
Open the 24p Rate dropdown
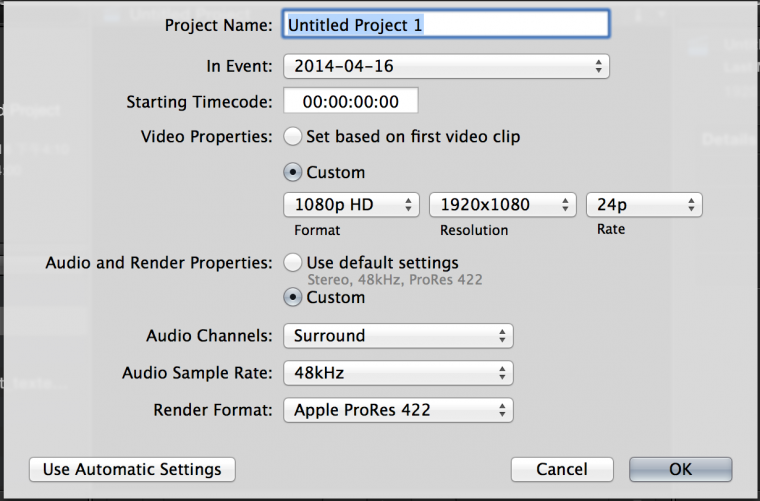(x=644, y=205)
